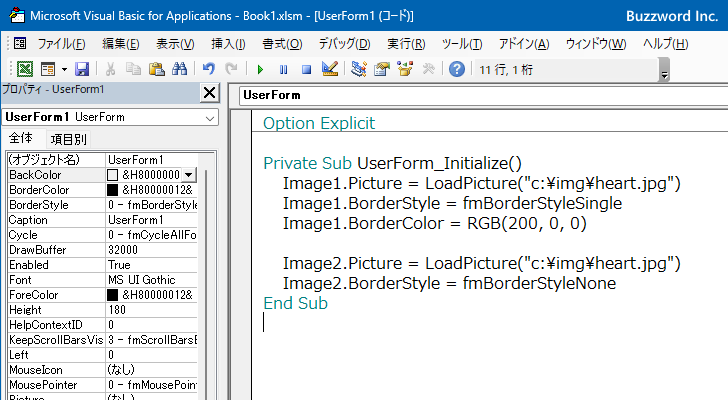The image size is (728, 400).
Task: Click the View Microsoft Excel toolbar icon
Action: coord(25,70)
